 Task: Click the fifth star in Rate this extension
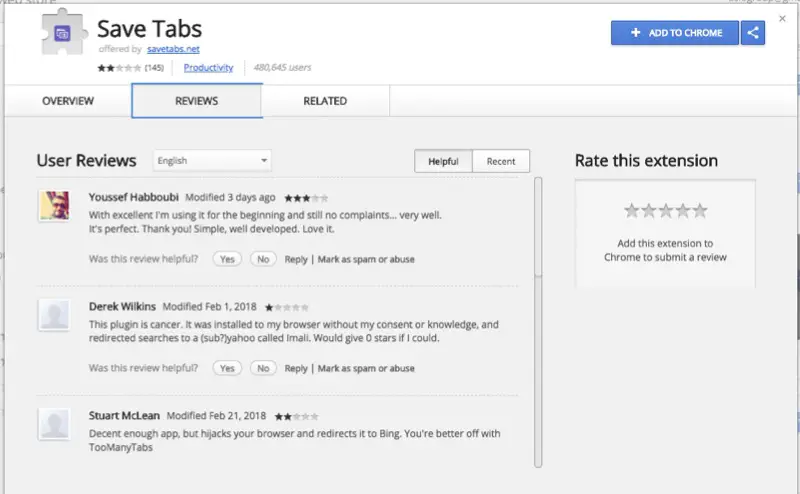pos(700,210)
